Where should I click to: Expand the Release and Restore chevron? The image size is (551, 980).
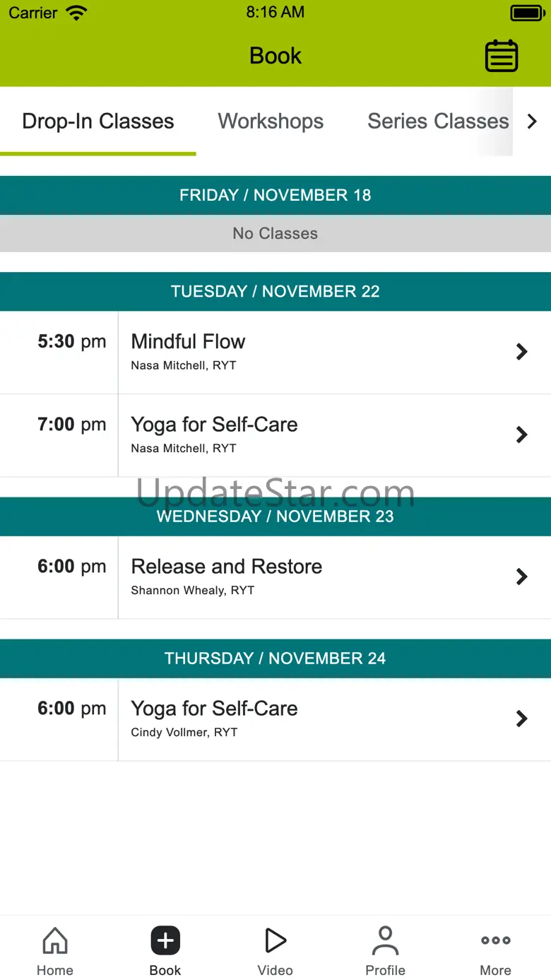[x=521, y=577]
